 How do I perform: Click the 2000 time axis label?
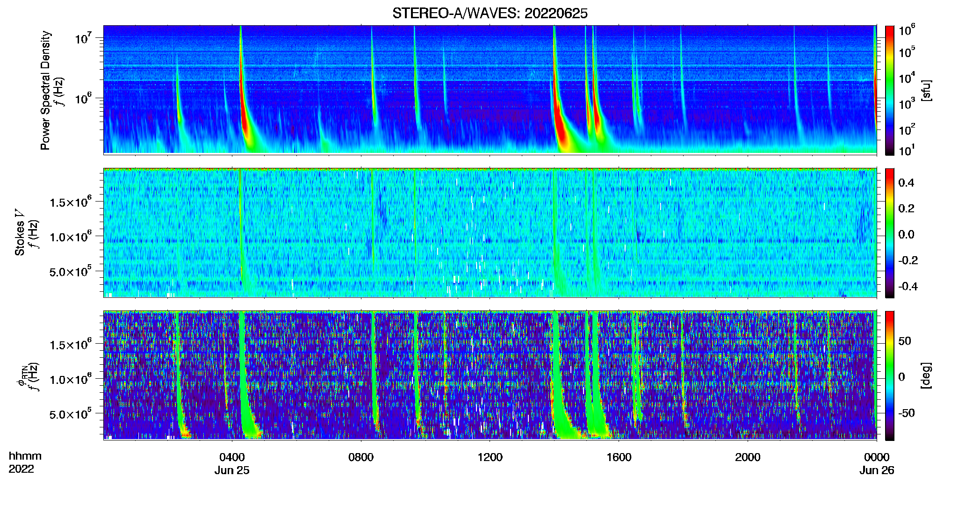pos(748,457)
